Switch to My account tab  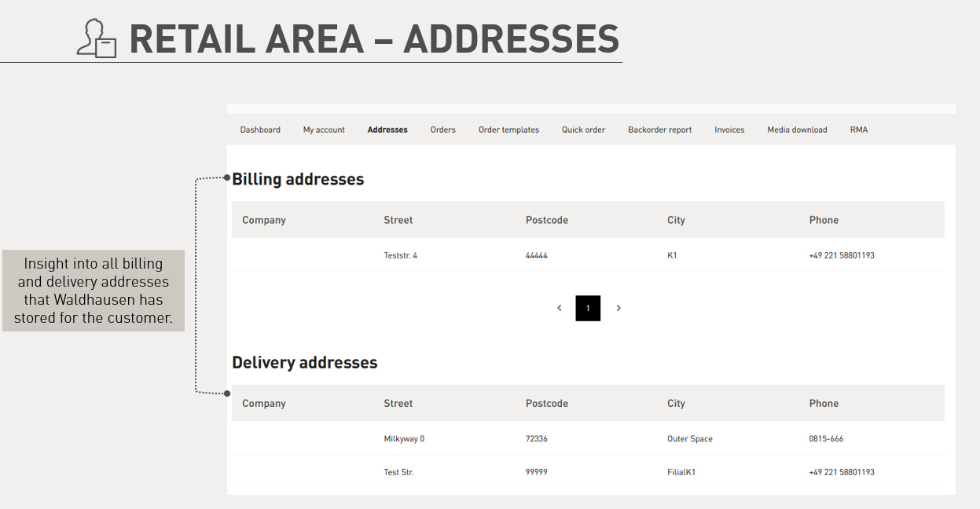[x=324, y=130]
